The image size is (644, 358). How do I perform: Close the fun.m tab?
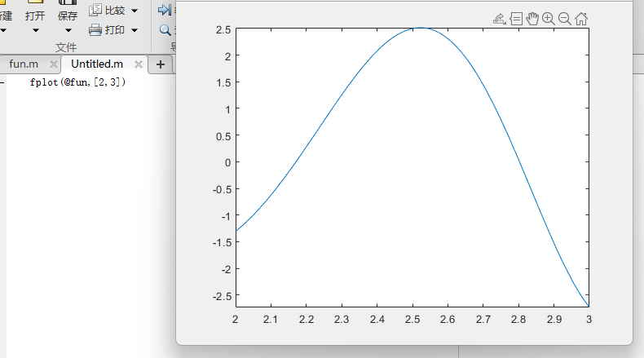point(53,64)
